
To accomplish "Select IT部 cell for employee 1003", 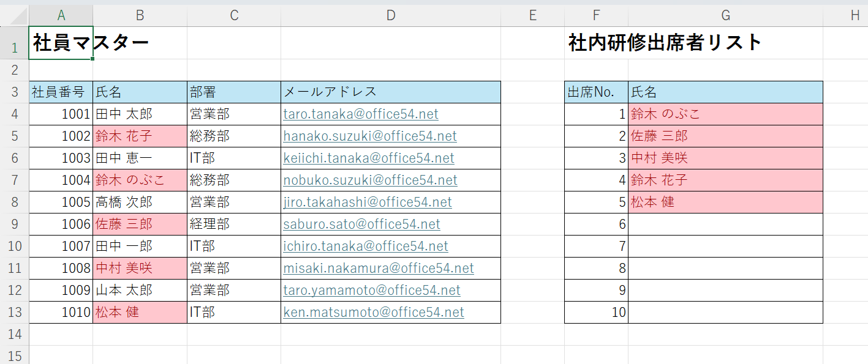I will coord(234,158).
